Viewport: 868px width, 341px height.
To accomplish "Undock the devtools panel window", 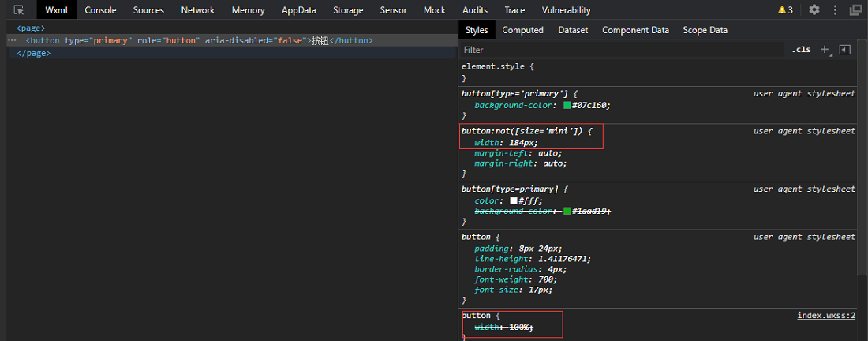I will (856, 10).
